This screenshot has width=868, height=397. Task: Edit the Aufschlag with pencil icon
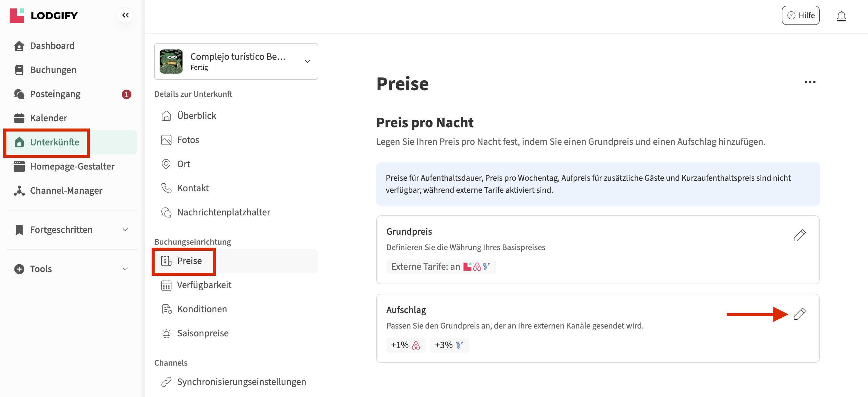pos(799,314)
